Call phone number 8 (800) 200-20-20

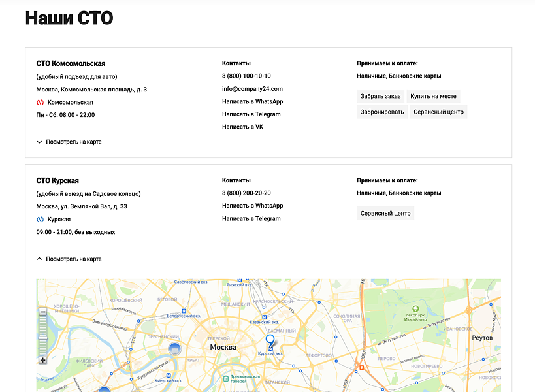point(246,193)
